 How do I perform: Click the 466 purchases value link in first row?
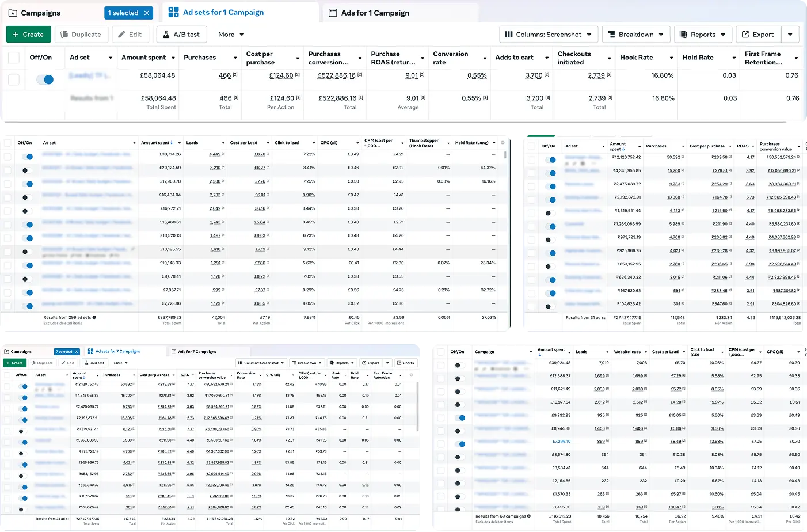[224, 75]
